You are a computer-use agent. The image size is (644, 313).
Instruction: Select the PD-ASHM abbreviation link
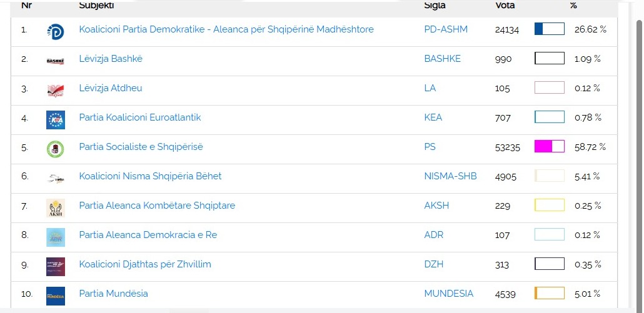pyautogui.click(x=446, y=29)
